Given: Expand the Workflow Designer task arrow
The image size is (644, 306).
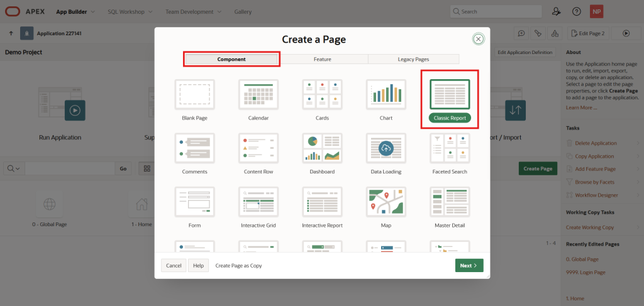Looking at the screenshot, I should (638, 195).
